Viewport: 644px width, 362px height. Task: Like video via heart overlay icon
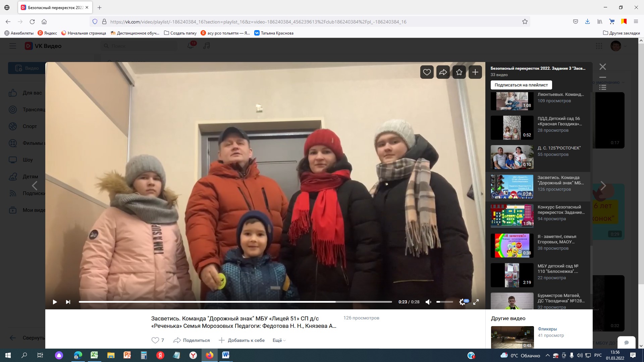tap(427, 72)
